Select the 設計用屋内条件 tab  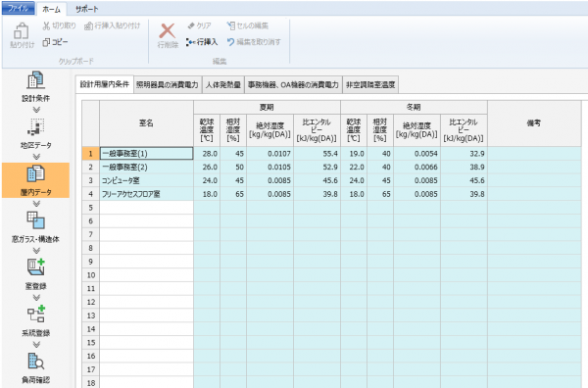pyautogui.click(x=105, y=84)
